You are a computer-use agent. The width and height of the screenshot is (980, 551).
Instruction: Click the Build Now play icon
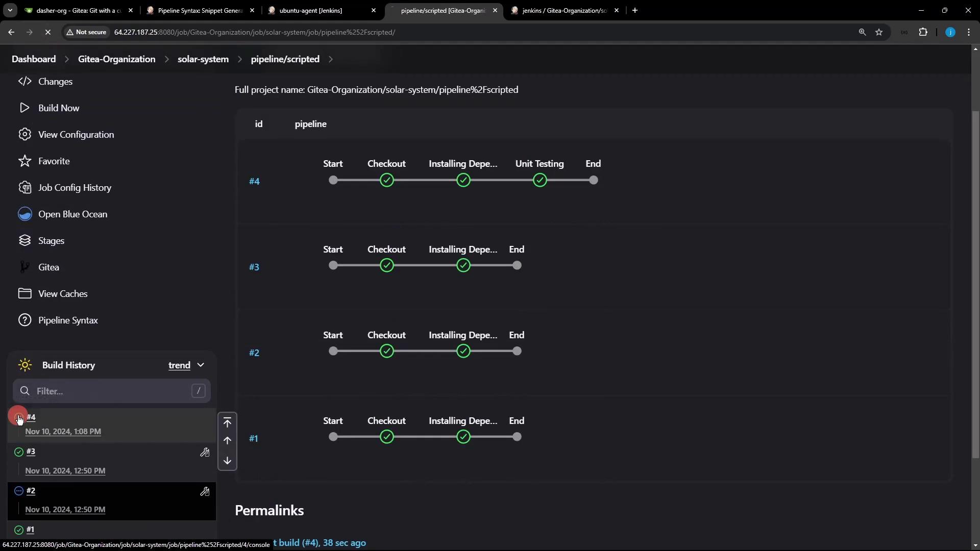(24, 108)
